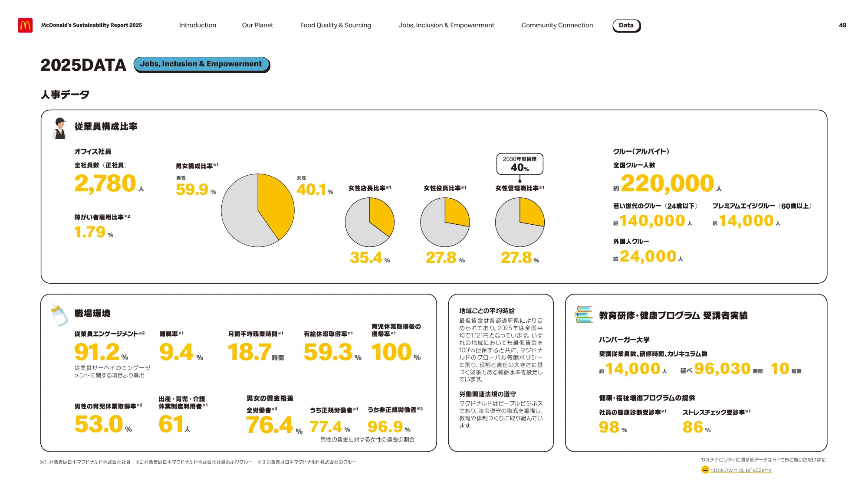The width and height of the screenshot is (868, 488).
Task: Click the 220,000 nationwide crew figure
Action: 667,183
